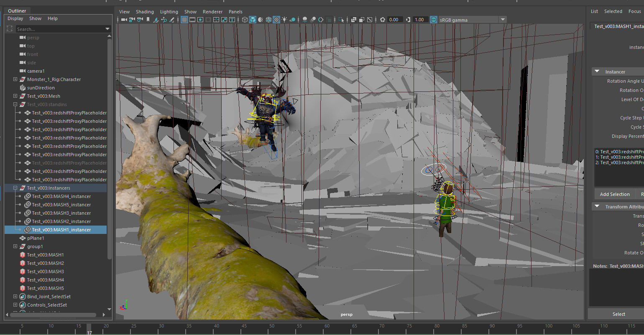The image size is (644, 335).
Task: Click the Isolate Select icon
Action: (x=341, y=20)
